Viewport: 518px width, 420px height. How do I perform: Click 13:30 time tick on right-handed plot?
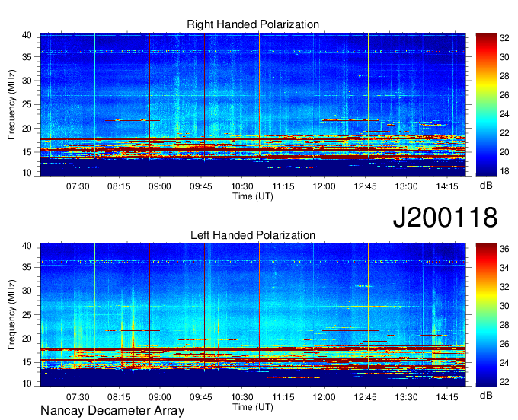coord(406,186)
